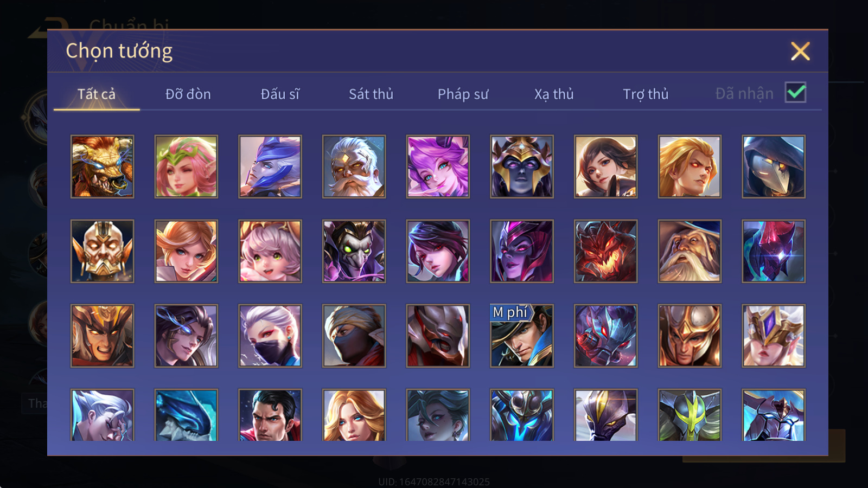The width and height of the screenshot is (868, 488).
Task: Show the 'Xạ thủ' hero category
Action: click(554, 94)
